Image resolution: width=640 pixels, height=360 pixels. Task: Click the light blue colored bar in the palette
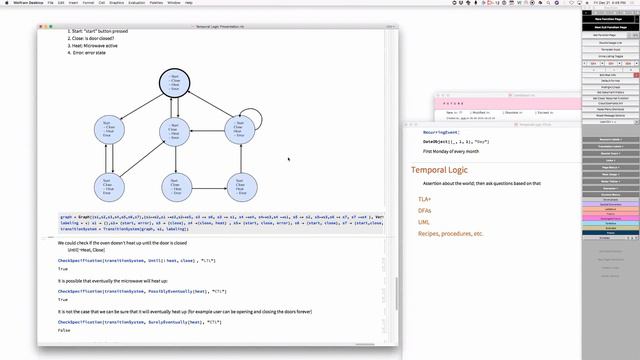pos(611,224)
